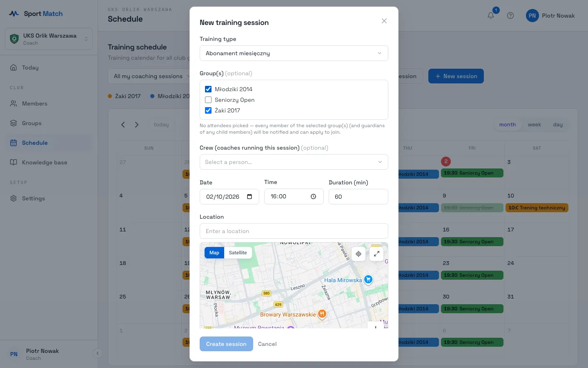
Task: Open the Schedule page in sidebar
Action: pos(49,143)
